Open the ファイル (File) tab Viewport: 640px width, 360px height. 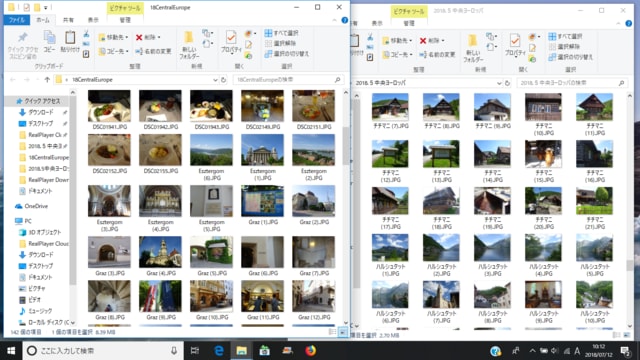pyautogui.click(x=17, y=20)
